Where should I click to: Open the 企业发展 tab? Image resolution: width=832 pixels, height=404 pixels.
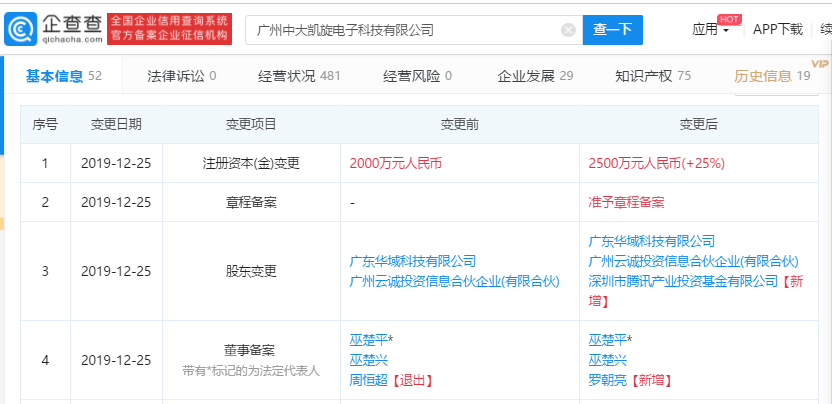click(x=535, y=76)
